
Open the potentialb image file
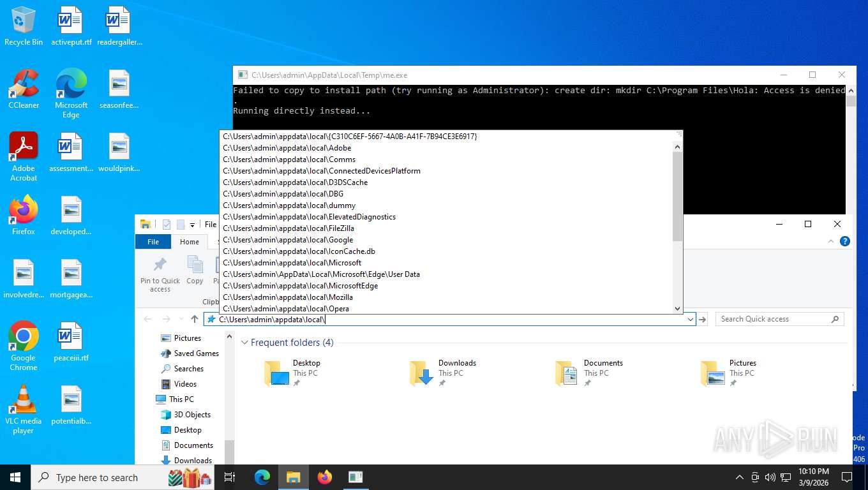pos(71,405)
